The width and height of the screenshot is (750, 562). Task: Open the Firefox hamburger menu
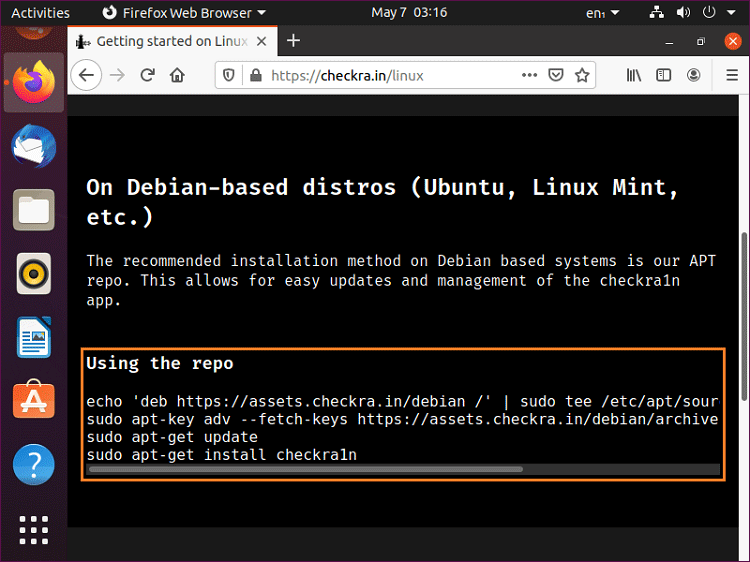732,75
